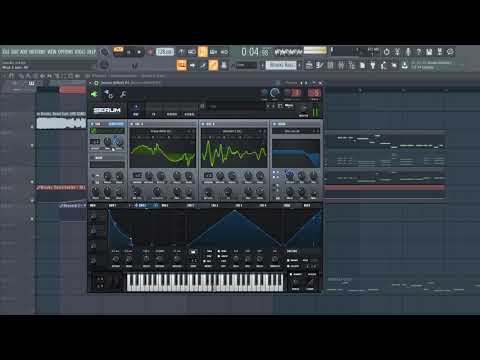Click the export render icon next to save

pyautogui.click(x=440, y=52)
